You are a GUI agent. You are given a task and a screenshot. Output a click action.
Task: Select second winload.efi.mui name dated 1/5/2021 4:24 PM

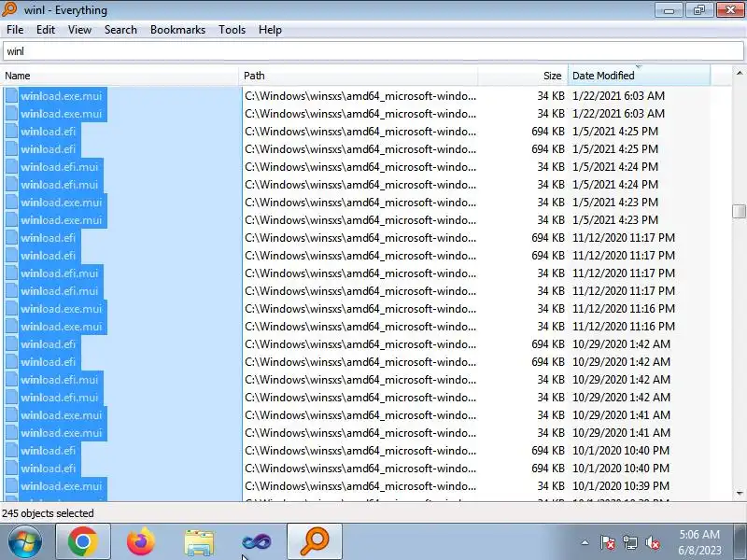pos(60,185)
